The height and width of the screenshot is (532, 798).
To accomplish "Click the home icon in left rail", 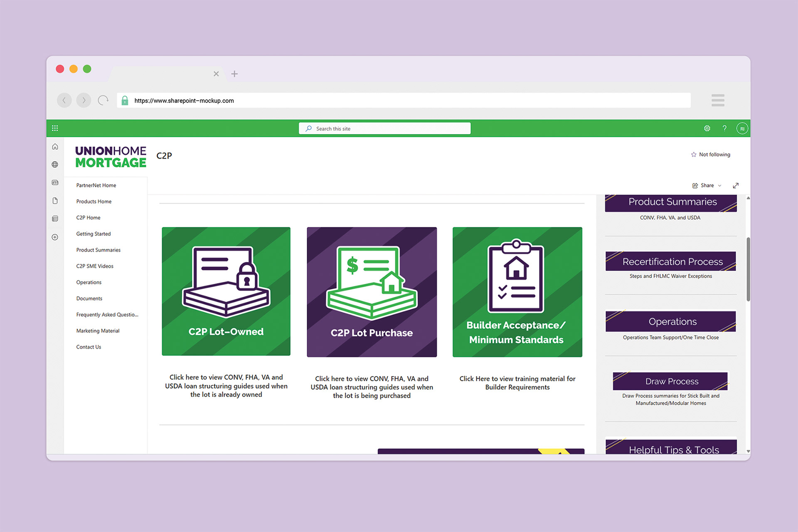I will pos(55,147).
